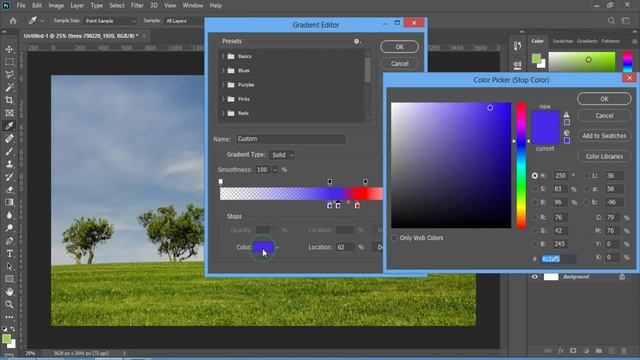This screenshot has height=360, width=640.
Task: Select the Dodge tool
Action: 9,228
